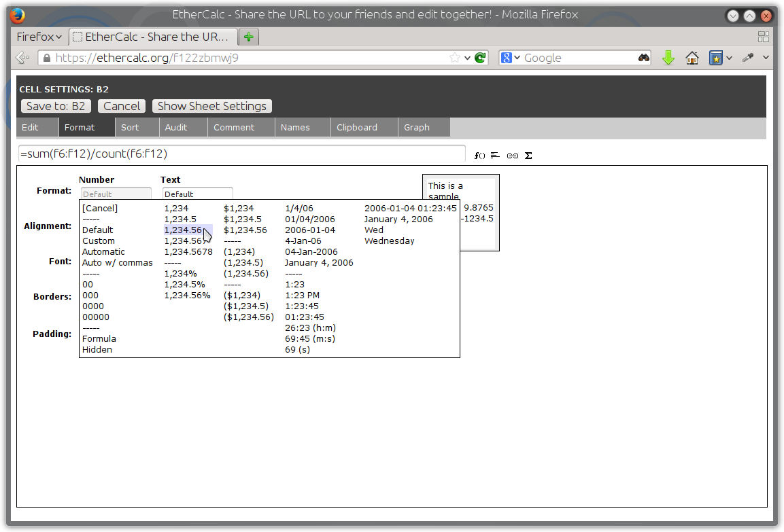This screenshot has width=784, height=532.
Task: Open the URL history dropdown arrow
Action: click(x=467, y=58)
